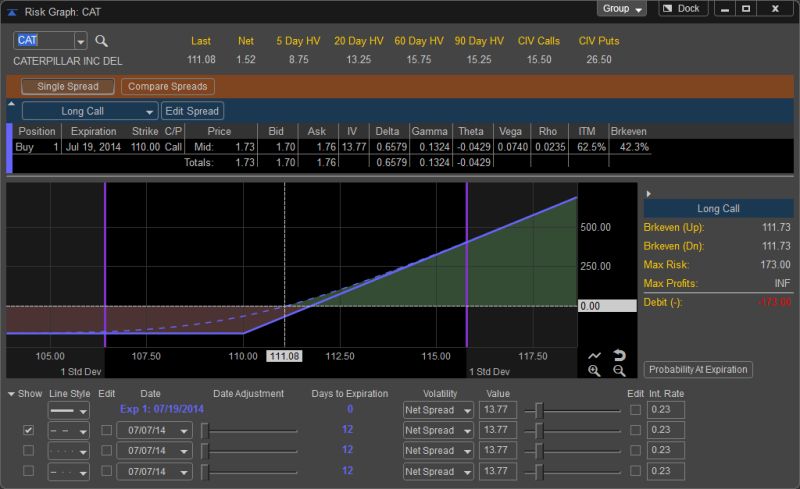Open dashed line style dropdown
Image resolution: width=800 pixels, height=489 pixels.
pos(68,431)
